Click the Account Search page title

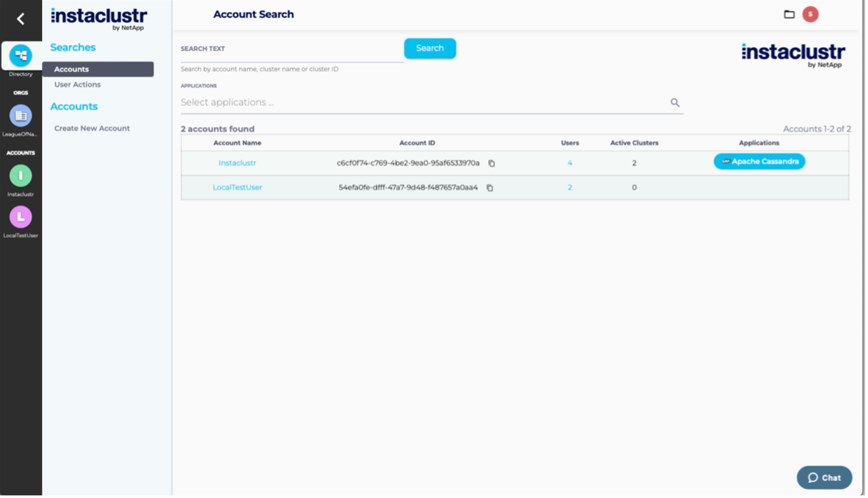coord(254,14)
